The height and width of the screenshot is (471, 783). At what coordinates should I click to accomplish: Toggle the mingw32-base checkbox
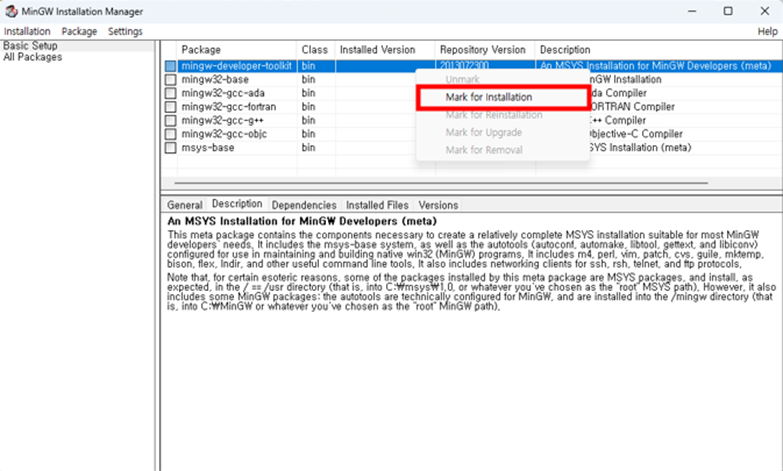coord(170,79)
